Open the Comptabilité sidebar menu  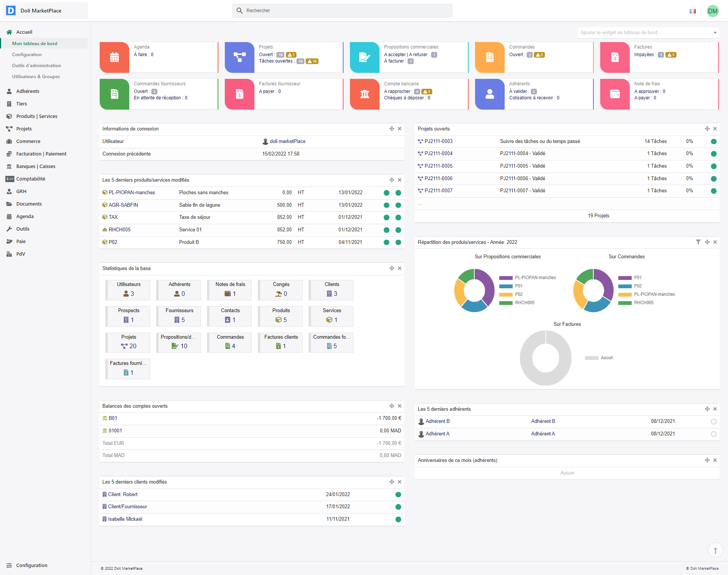click(x=31, y=179)
